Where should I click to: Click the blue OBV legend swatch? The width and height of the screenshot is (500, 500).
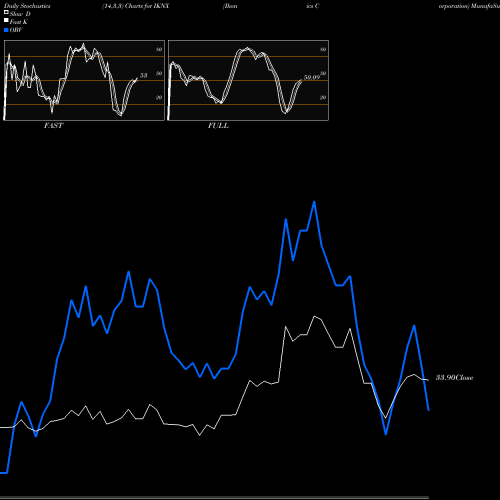[x=6, y=30]
